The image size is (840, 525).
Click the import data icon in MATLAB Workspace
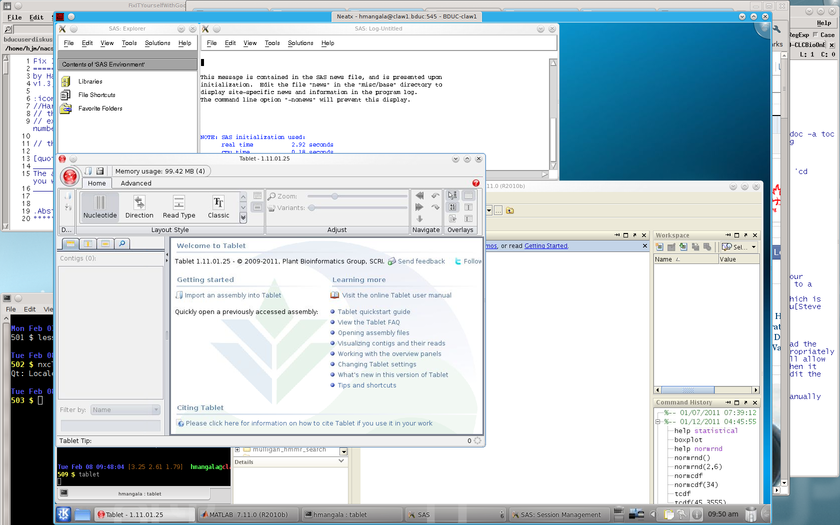click(x=683, y=247)
